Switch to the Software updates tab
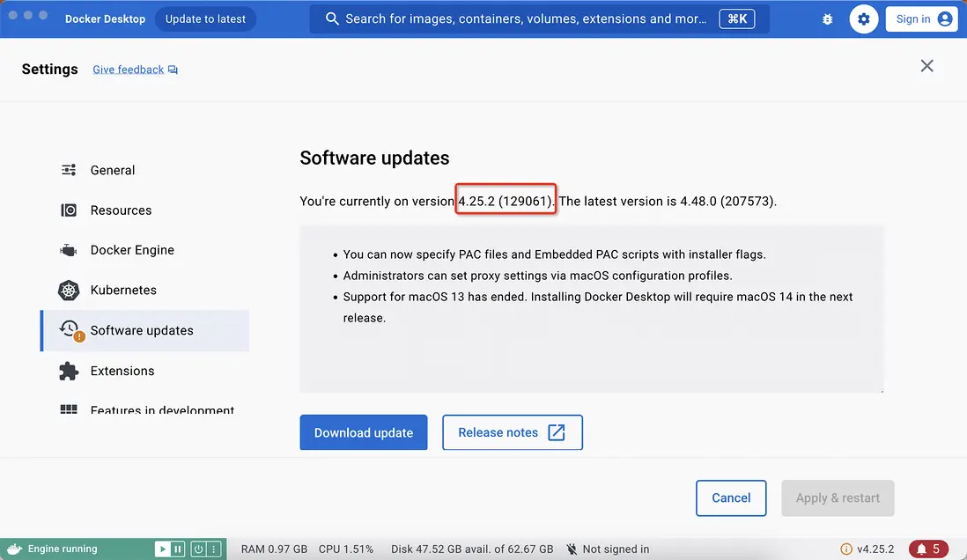 142,330
